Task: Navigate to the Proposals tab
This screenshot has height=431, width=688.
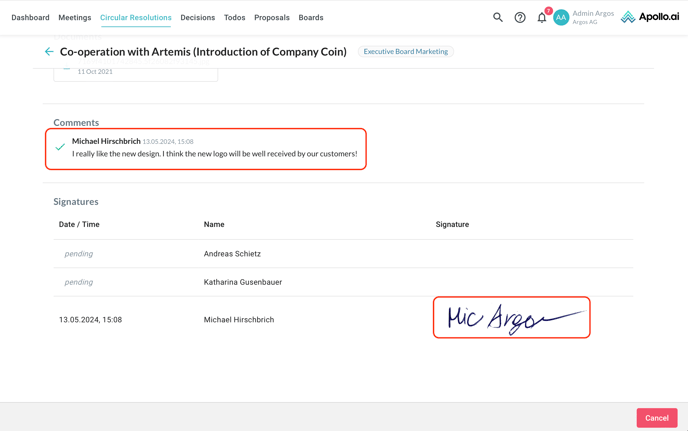Action: click(272, 18)
